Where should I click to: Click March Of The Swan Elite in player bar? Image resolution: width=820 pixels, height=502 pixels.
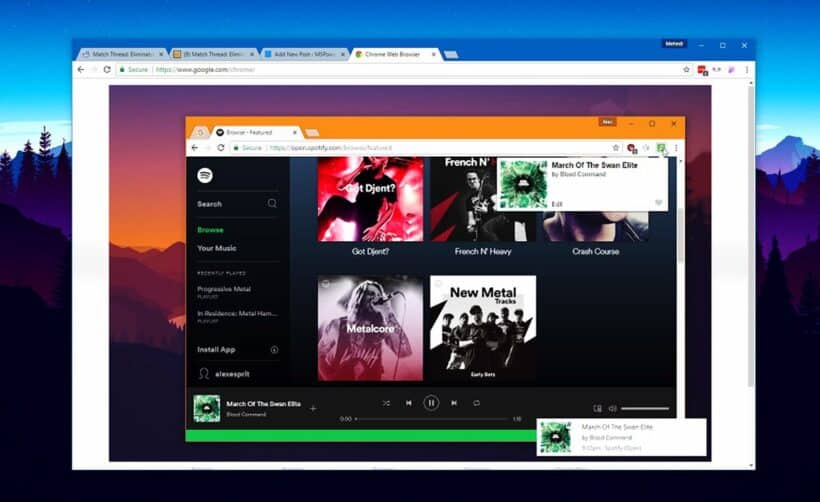(x=263, y=404)
